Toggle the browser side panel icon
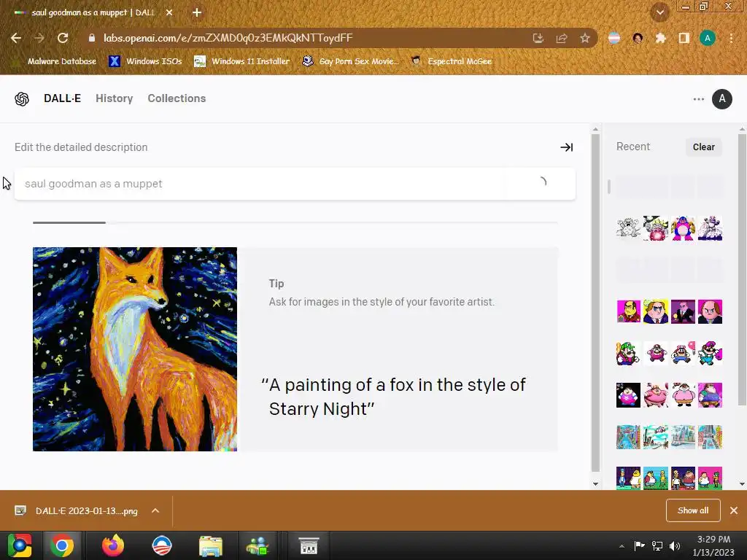The width and height of the screenshot is (747, 560). (x=684, y=38)
